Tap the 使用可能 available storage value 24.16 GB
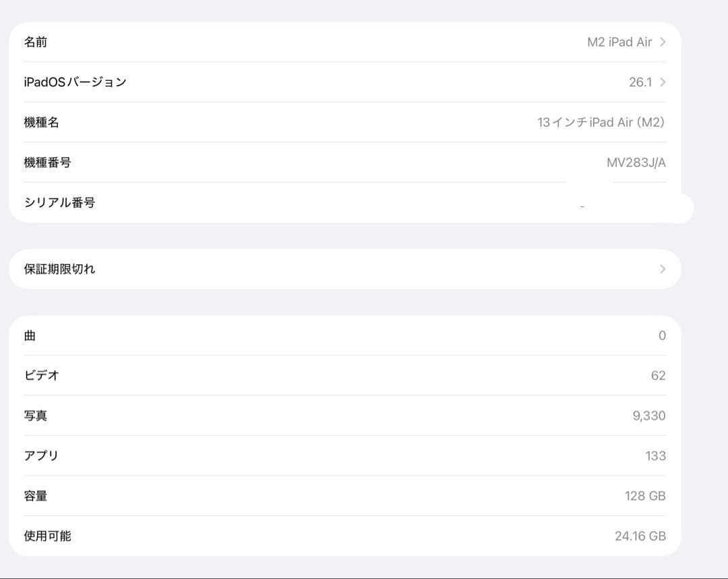Screen dimensions: 728x579 (x=638, y=536)
